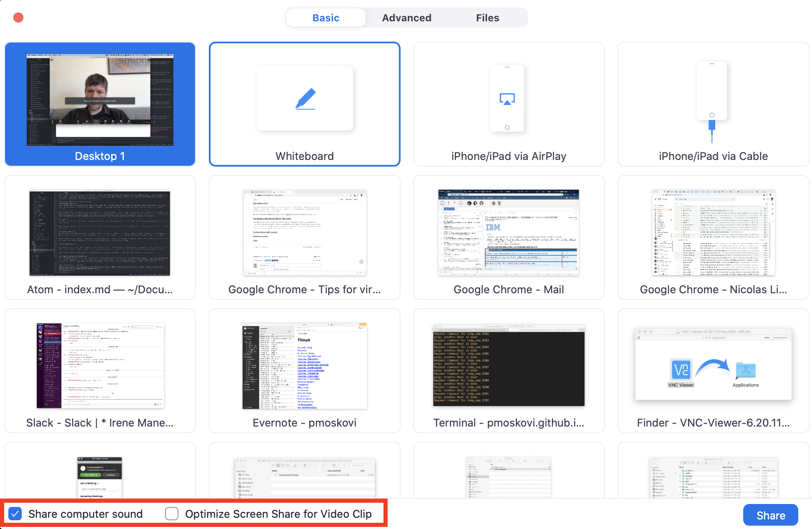Enable Optimize Screen Share for Video Clip
The height and width of the screenshot is (529, 812).
click(172, 514)
